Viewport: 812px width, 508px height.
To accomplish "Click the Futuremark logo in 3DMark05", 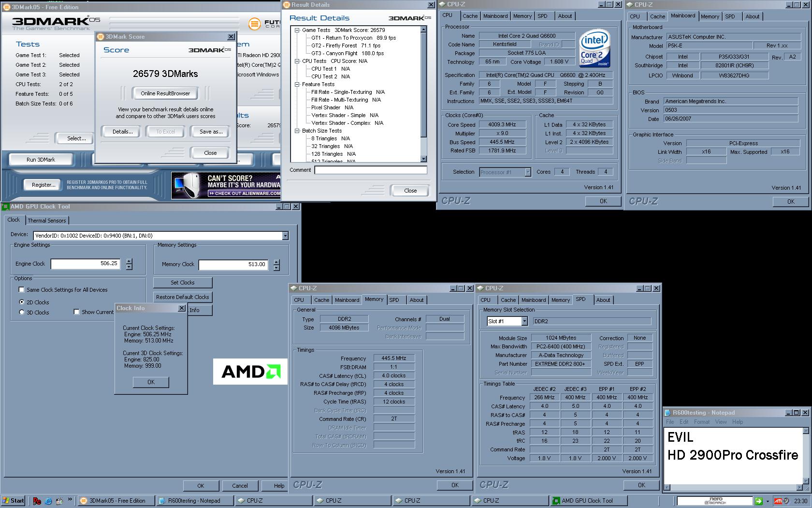I will [x=265, y=23].
